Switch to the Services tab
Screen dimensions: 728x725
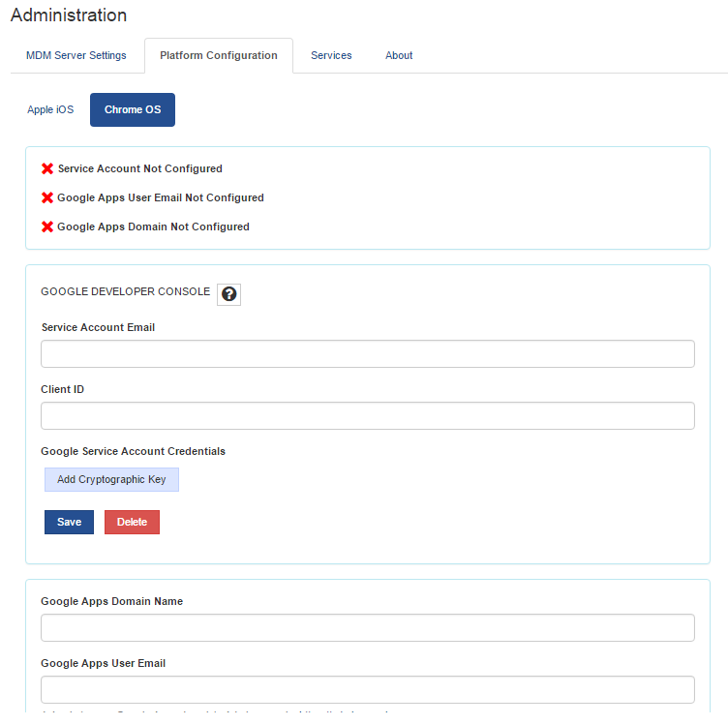[x=331, y=56]
